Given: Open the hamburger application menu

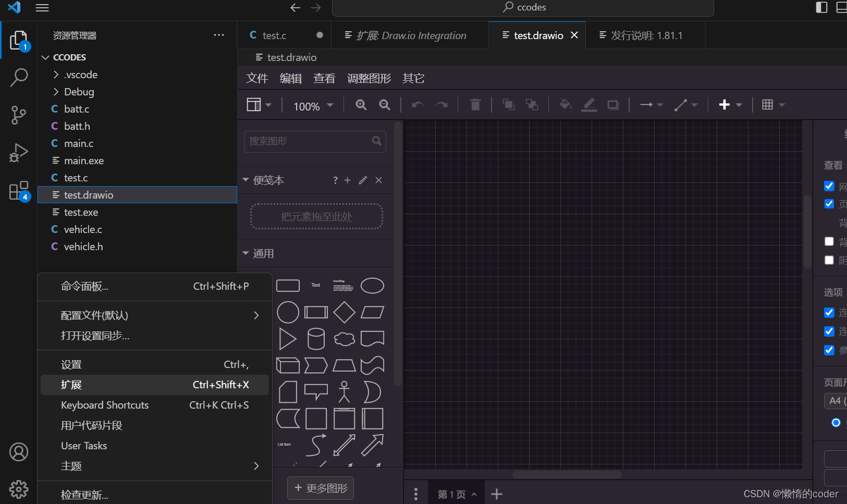Looking at the screenshot, I should point(42,7).
